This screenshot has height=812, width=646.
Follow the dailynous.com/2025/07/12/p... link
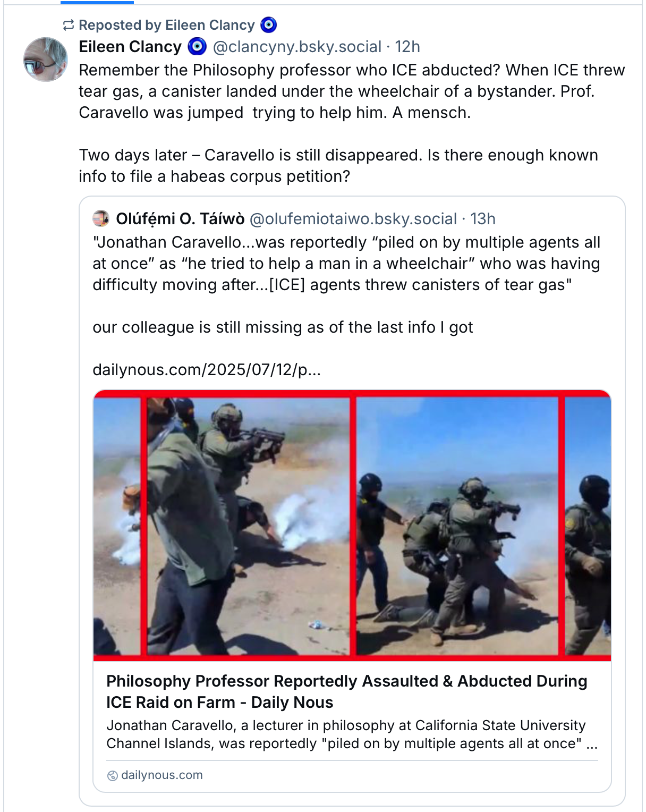click(x=207, y=369)
